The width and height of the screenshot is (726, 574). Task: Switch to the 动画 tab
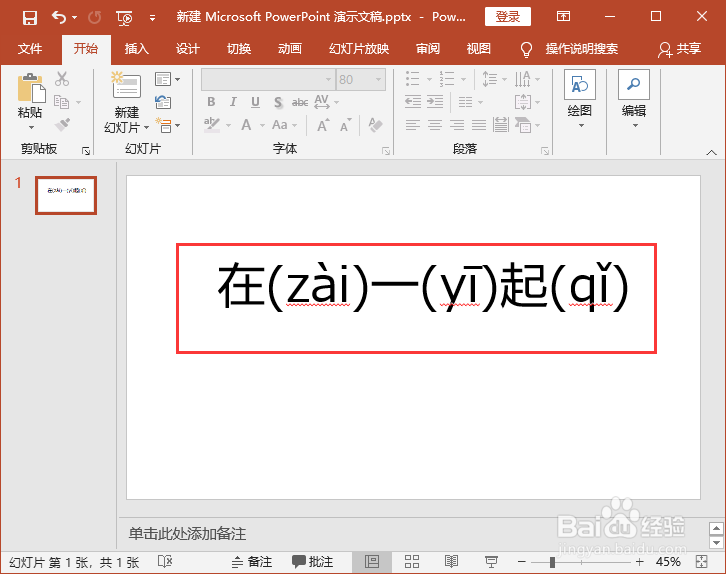pos(290,49)
